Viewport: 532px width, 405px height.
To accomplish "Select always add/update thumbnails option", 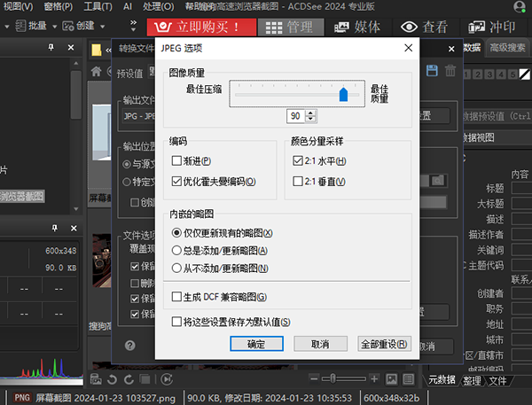I will 176,250.
